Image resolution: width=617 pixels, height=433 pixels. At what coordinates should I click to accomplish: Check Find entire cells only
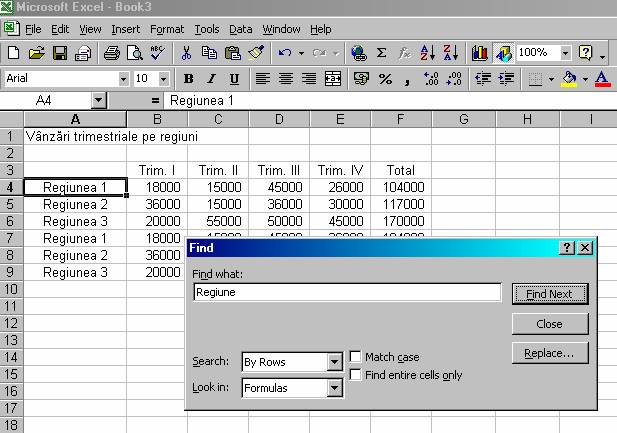[356, 375]
